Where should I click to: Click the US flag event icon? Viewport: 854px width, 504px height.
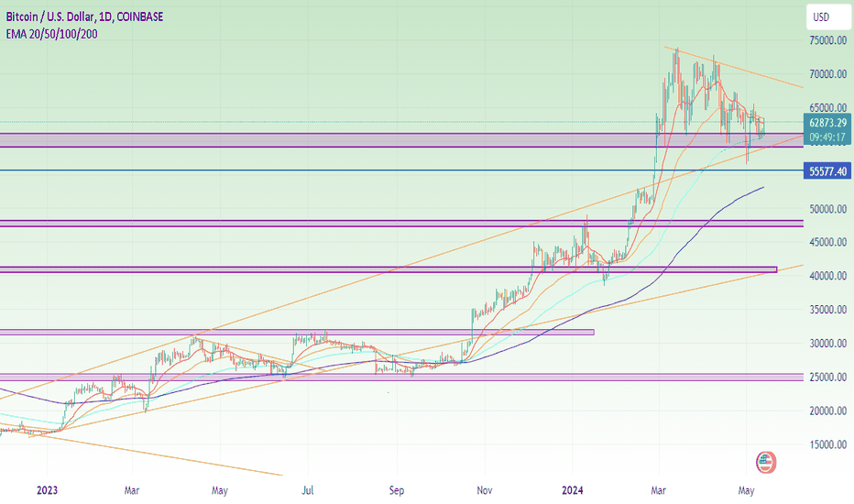point(765,463)
